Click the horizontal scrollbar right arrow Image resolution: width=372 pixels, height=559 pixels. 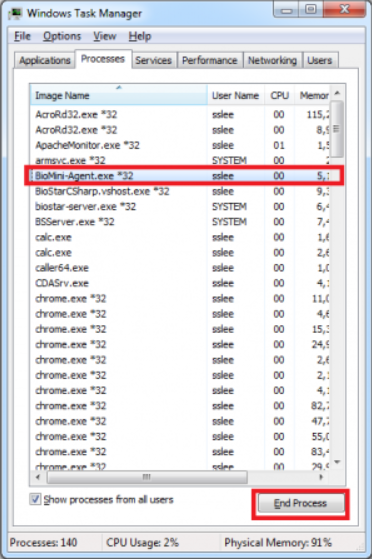(321, 477)
